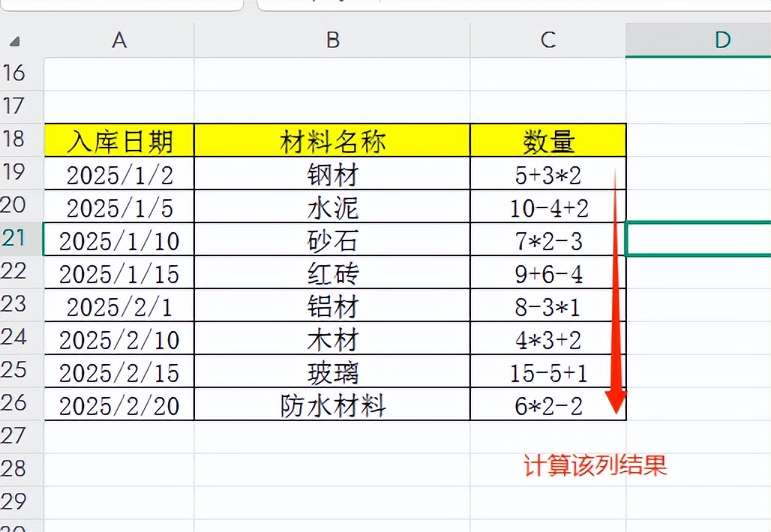Viewport: 771px width, 532px height.
Task: Click the 数量 header cell
Action: click(547, 140)
